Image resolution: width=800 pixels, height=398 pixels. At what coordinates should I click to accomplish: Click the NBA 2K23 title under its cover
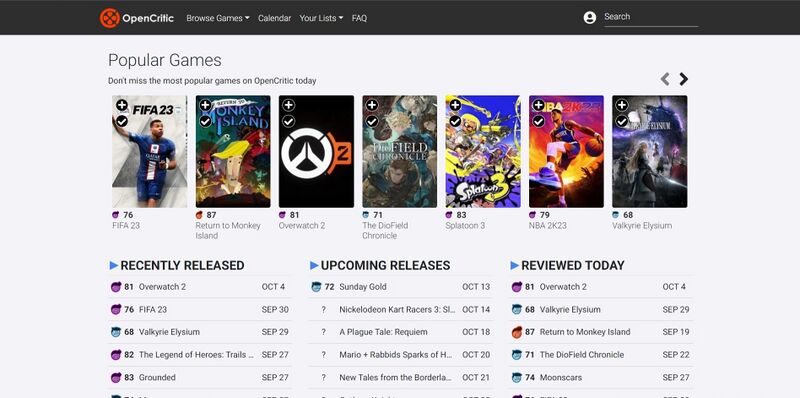tap(548, 226)
